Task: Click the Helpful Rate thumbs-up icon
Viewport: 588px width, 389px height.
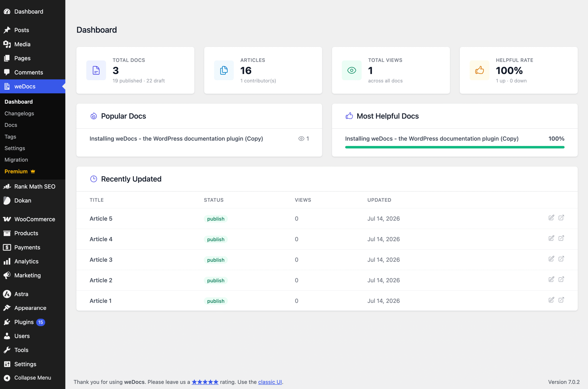Action: pos(479,70)
